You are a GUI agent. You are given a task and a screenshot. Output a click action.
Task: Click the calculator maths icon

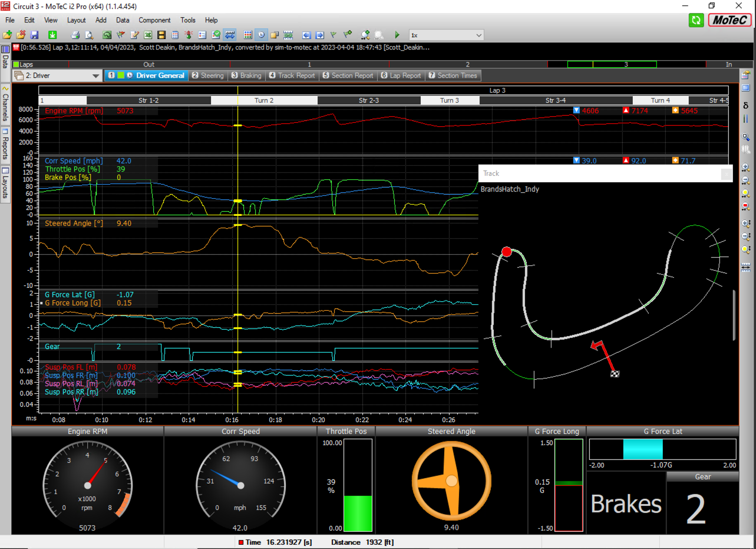(x=176, y=35)
